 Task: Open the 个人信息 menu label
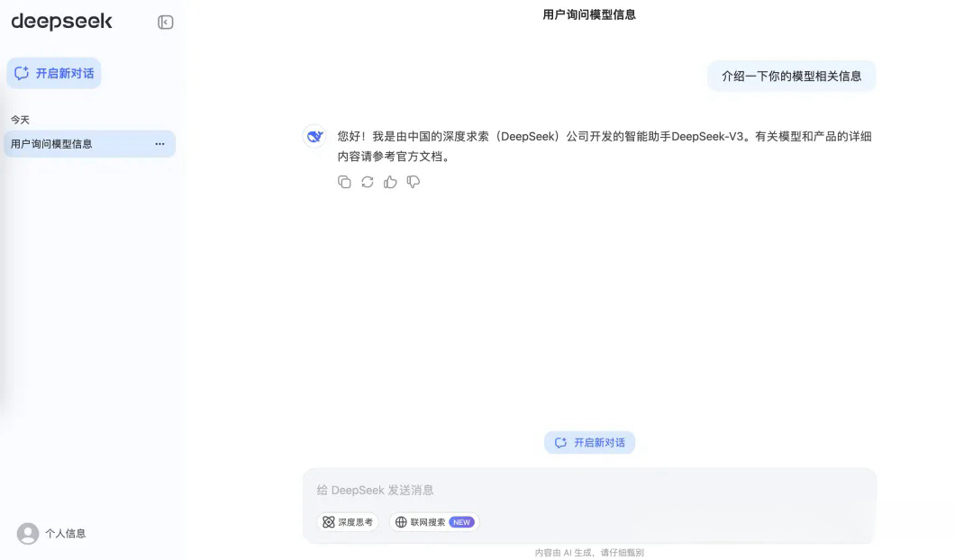coord(66,534)
